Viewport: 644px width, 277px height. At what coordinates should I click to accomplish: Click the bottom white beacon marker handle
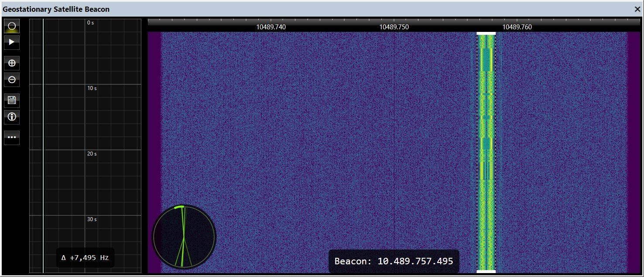[486, 271]
